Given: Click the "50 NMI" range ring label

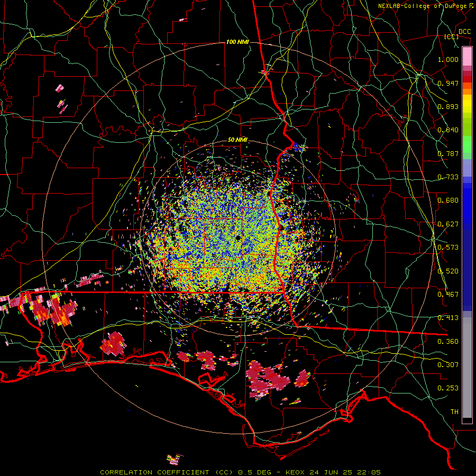Looking at the screenshot, I should pos(237,140).
